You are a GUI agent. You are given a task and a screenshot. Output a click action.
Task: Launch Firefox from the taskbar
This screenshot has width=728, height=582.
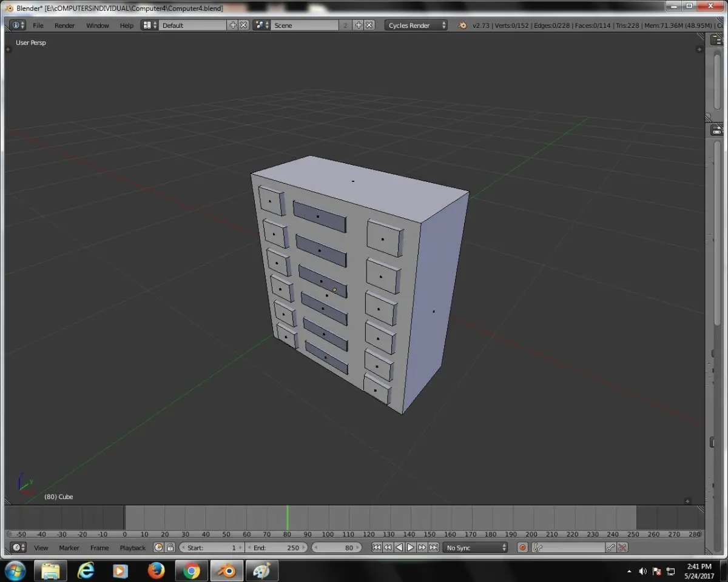click(156, 570)
